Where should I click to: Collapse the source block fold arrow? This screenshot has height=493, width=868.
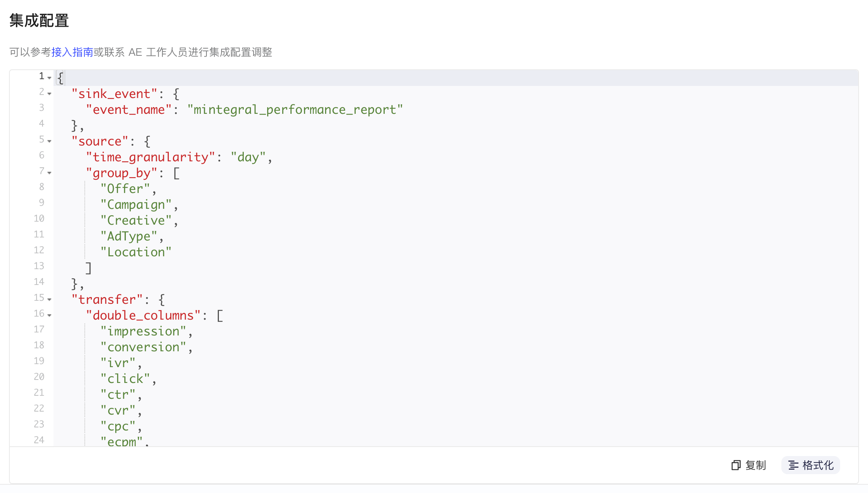pyautogui.click(x=49, y=141)
